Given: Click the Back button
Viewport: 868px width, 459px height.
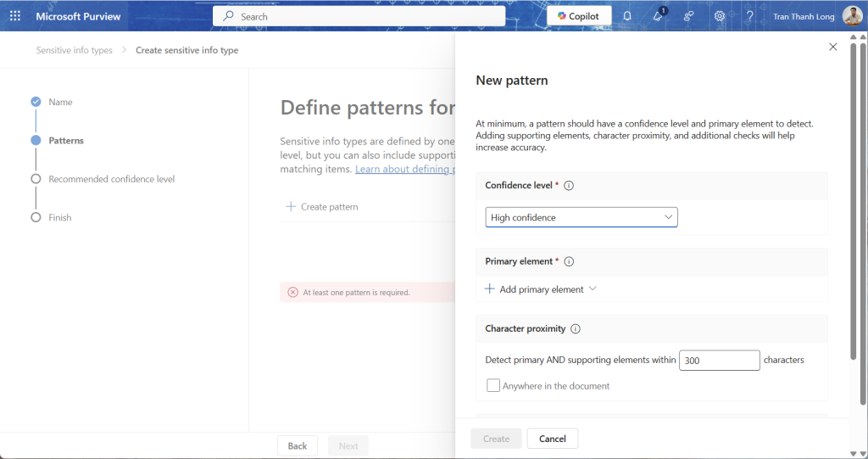Looking at the screenshot, I should tap(297, 445).
